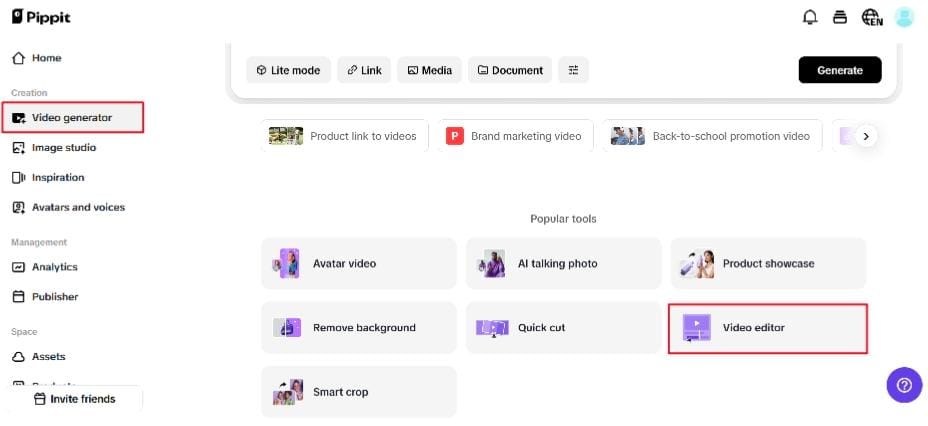928x426 pixels.
Task: Choose the Product link to videos suggestion
Action: click(345, 136)
